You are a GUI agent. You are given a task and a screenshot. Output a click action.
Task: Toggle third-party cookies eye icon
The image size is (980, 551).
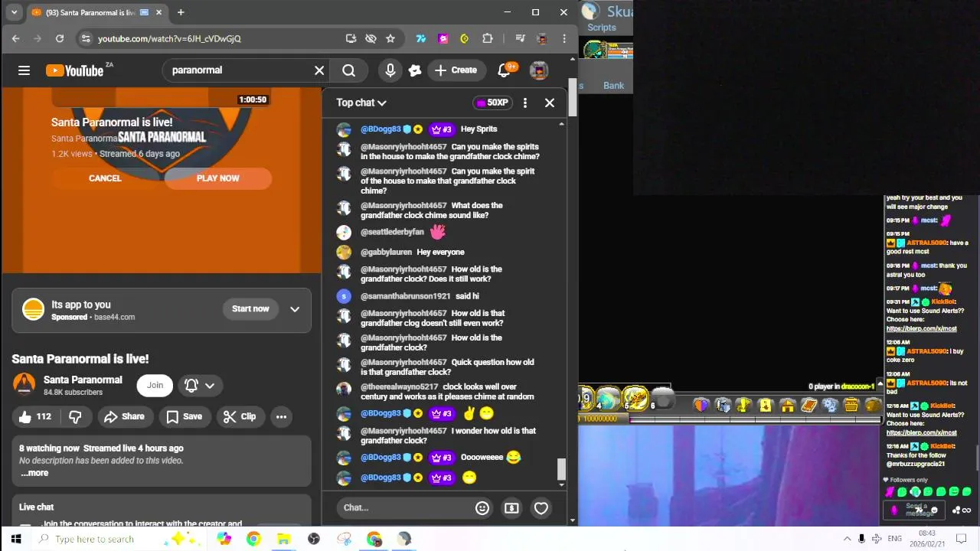371,38
